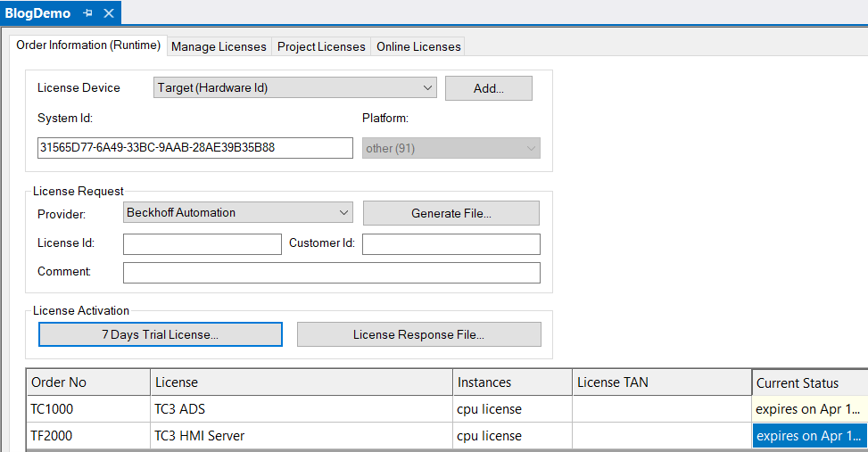Sort by License TAN column header

(x=662, y=382)
